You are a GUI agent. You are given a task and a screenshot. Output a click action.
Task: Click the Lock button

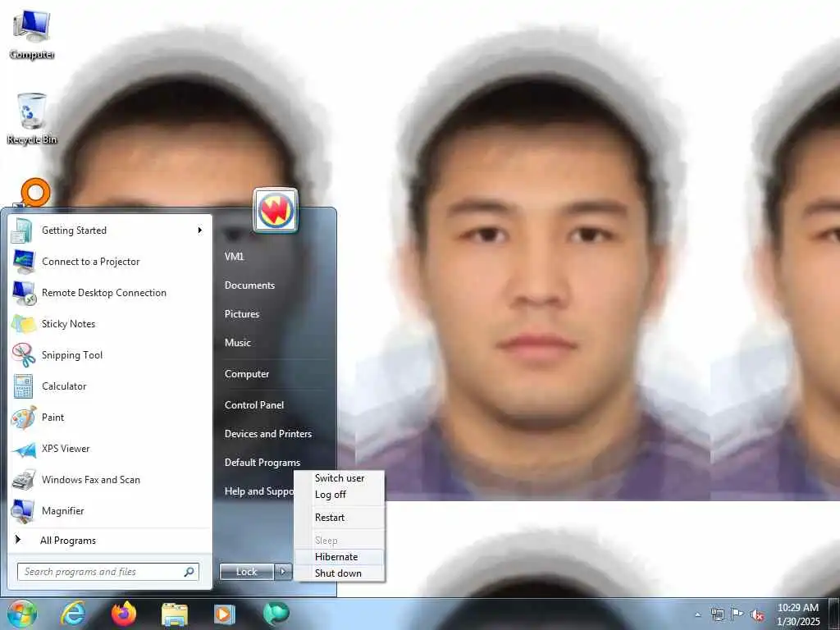(x=247, y=572)
